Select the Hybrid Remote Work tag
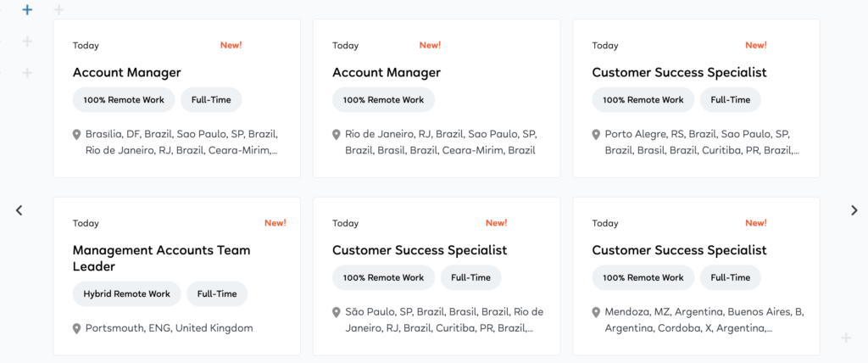Viewport: 868px width, 363px height. pyautogui.click(x=126, y=294)
